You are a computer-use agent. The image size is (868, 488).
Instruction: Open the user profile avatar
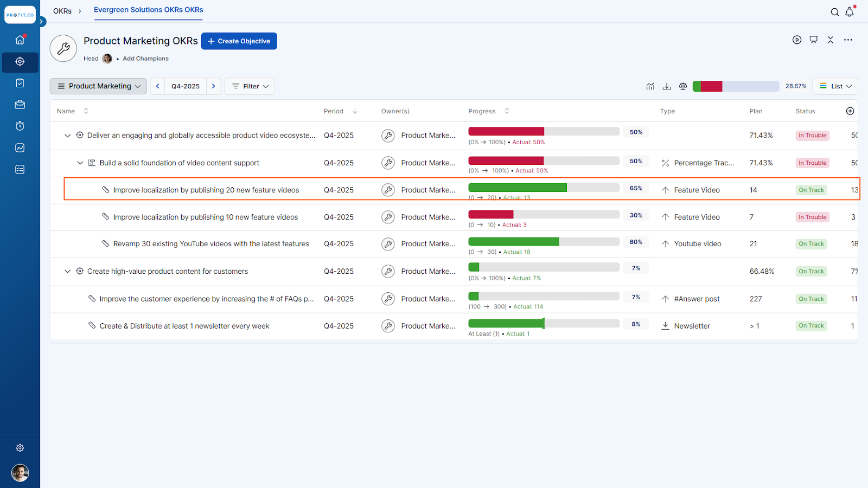pos(20,473)
